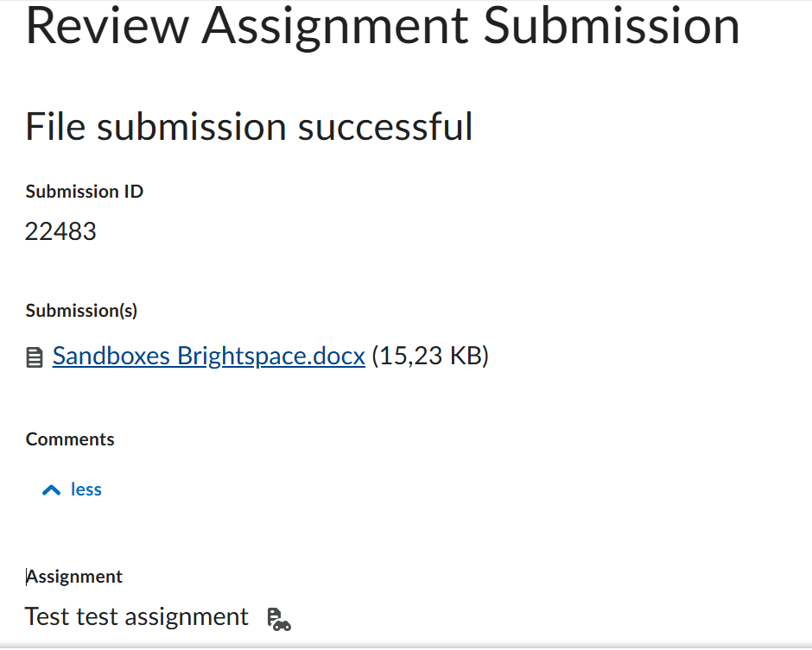
Task: Click the Comments section label
Action: [x=70, y=439]
